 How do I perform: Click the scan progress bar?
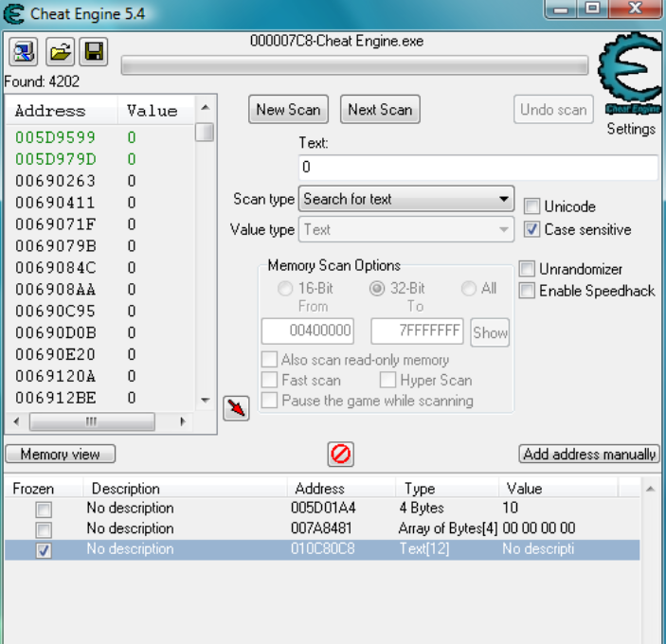point(354,65)
